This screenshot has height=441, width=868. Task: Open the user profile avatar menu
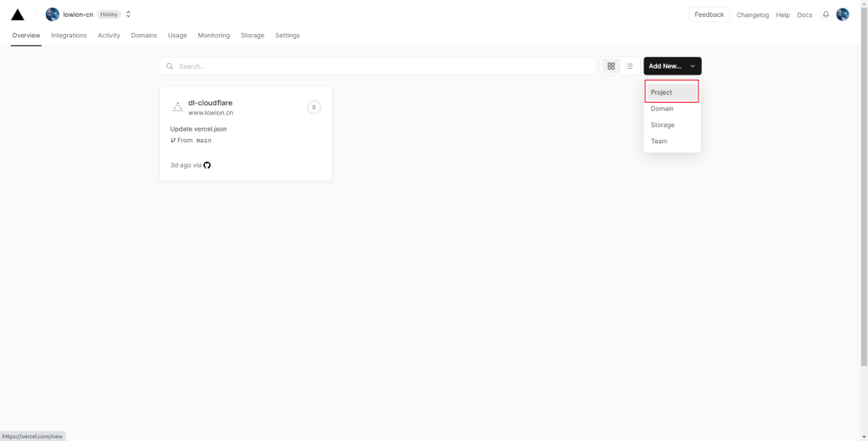[843, 14]
